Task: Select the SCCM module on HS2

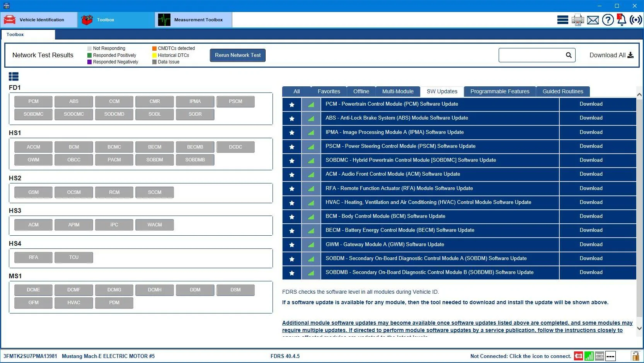Action: pos(155,192)
